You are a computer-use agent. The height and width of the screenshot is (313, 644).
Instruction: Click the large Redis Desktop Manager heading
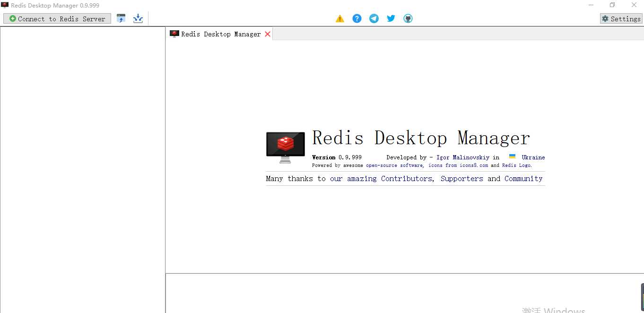(421, 138)
